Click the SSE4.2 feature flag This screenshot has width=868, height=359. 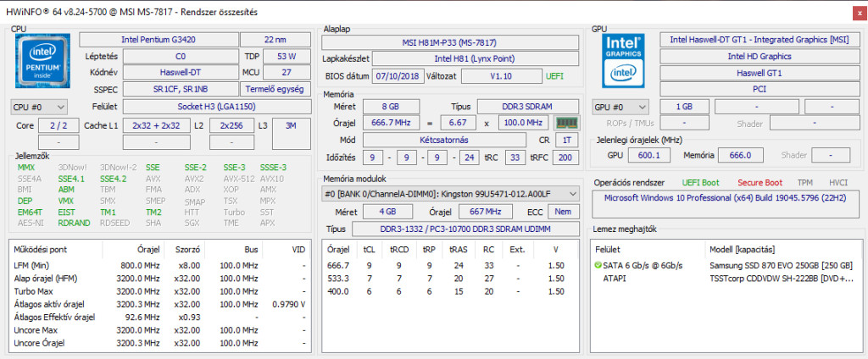[113, 179]
